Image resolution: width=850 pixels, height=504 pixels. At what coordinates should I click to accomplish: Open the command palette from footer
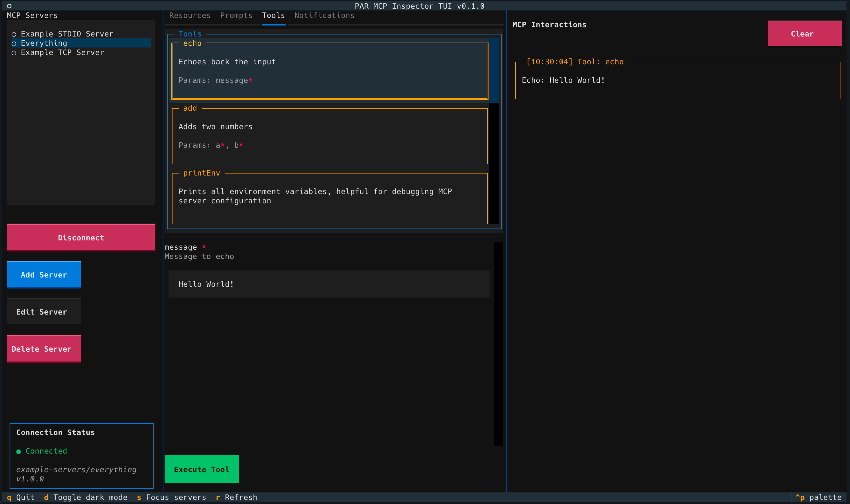click(x=819, y=497)
